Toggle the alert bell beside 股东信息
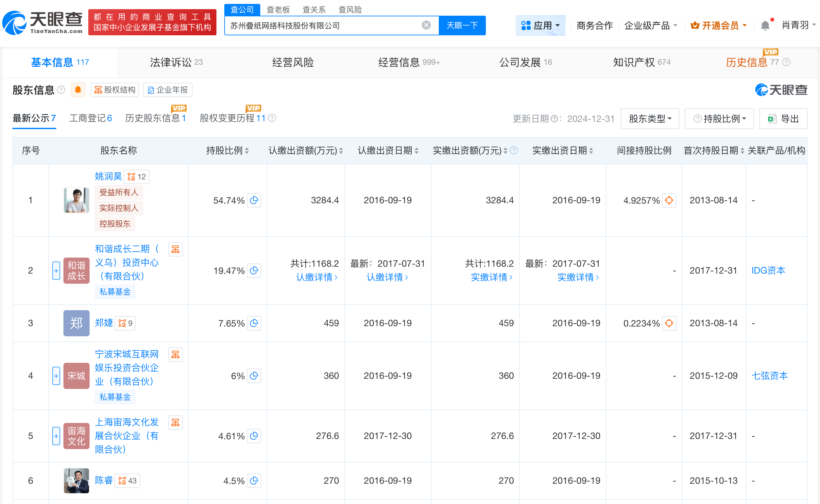This screenshot has height=504, width=820. pos(78,90)
